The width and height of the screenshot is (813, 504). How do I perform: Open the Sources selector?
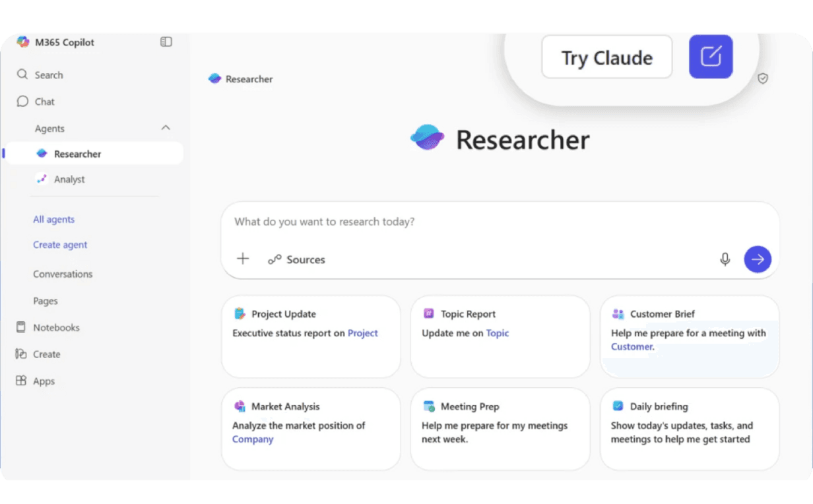click(297, 259)
